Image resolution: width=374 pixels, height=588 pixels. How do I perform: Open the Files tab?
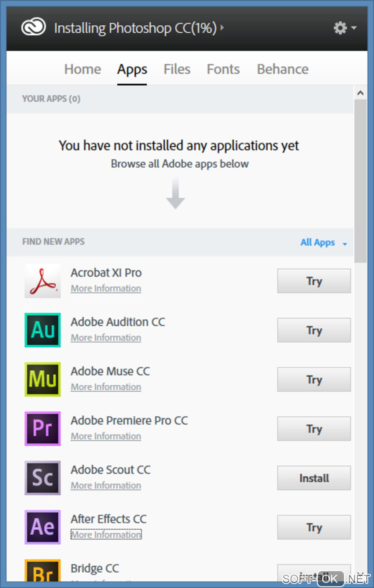click(x=177, y=69)
